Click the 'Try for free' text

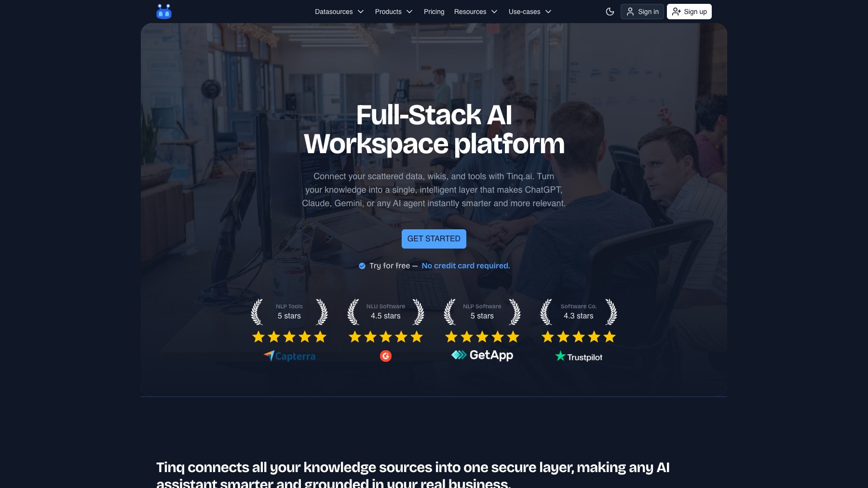(x=390, y=266)
